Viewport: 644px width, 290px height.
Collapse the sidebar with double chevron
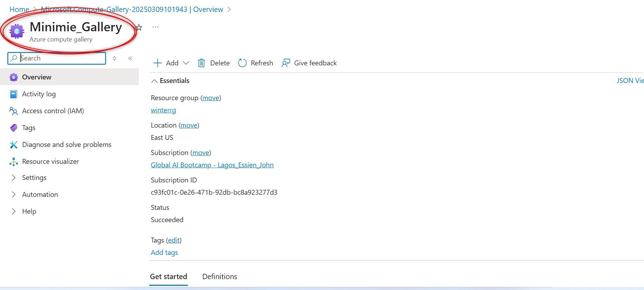click(x=130, y=58)
